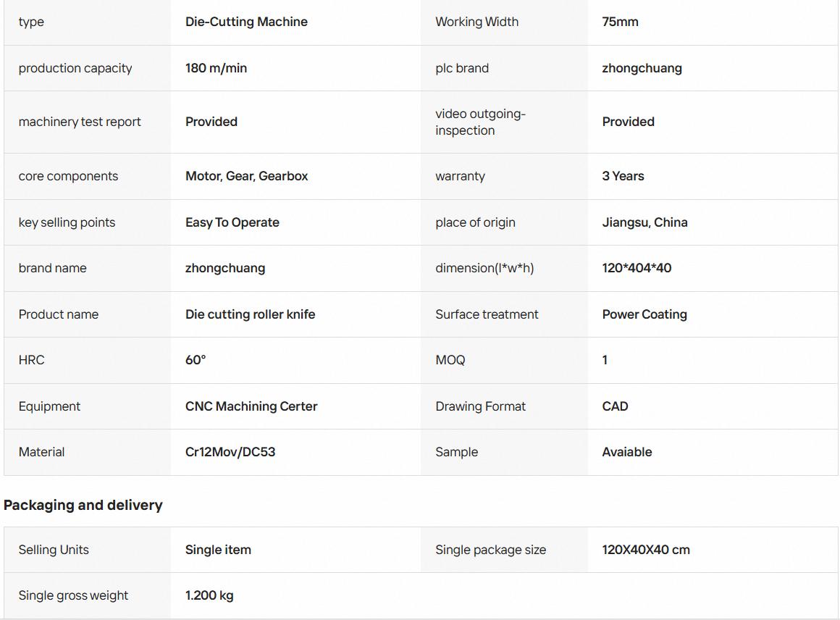The width and height of the screenshot is (840, 620).
Task: Click 'Die cutting roller knife' product name
Action: coord(250,314)
